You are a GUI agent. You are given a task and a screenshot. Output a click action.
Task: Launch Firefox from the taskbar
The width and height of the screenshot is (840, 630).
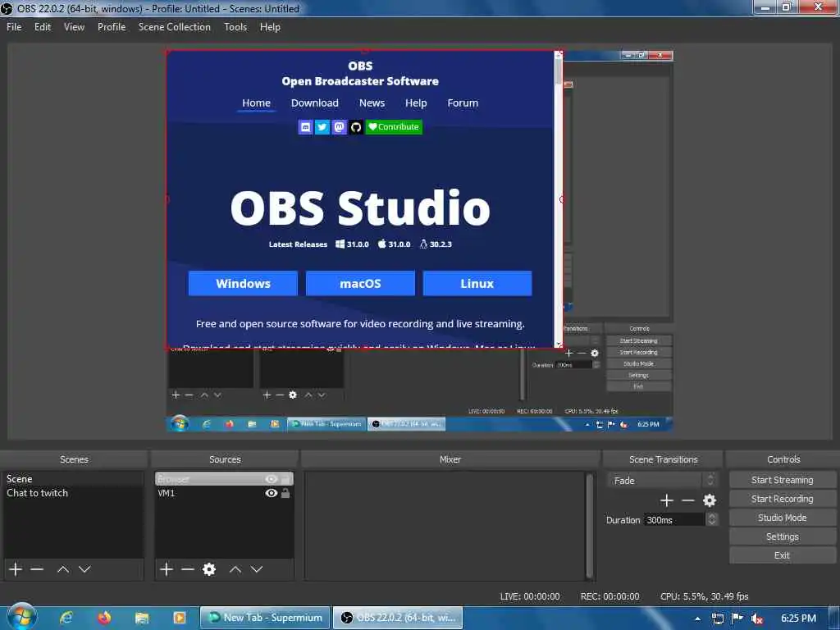pos(104,618)
